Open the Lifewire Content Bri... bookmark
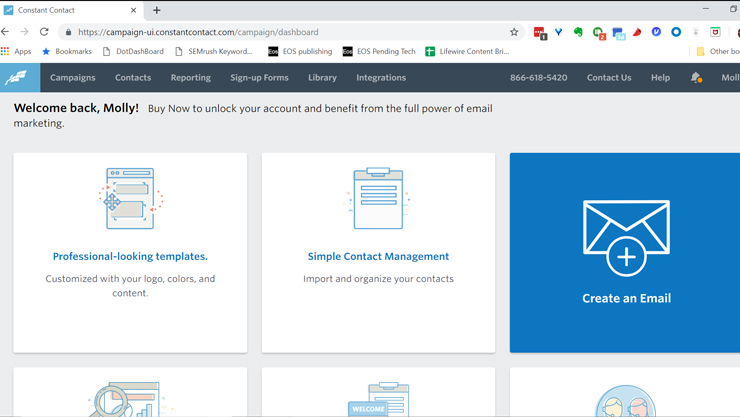This screenshot has height=417, width=740. click(467, 51)
